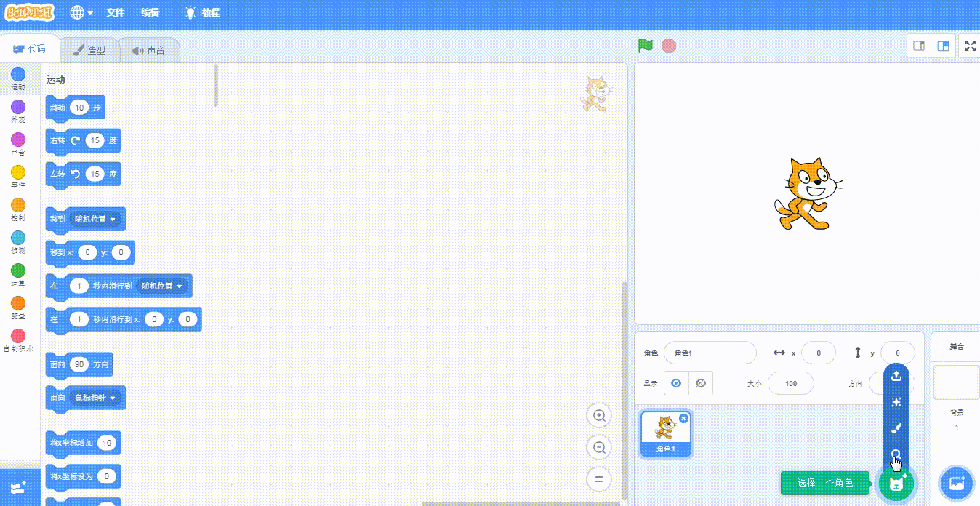Image resolution: width=980 pixels, height=506 pixels.
Task: Select the 运动 block category
Action: 18,79
